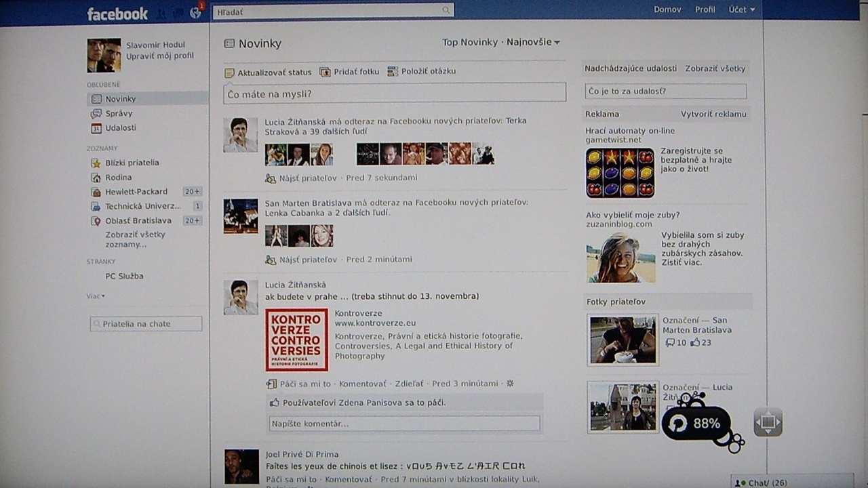This screenshot has width=868, height=488.
Task: Open Oblasť Bratislava location icon
Action: [x=96, y=221]
